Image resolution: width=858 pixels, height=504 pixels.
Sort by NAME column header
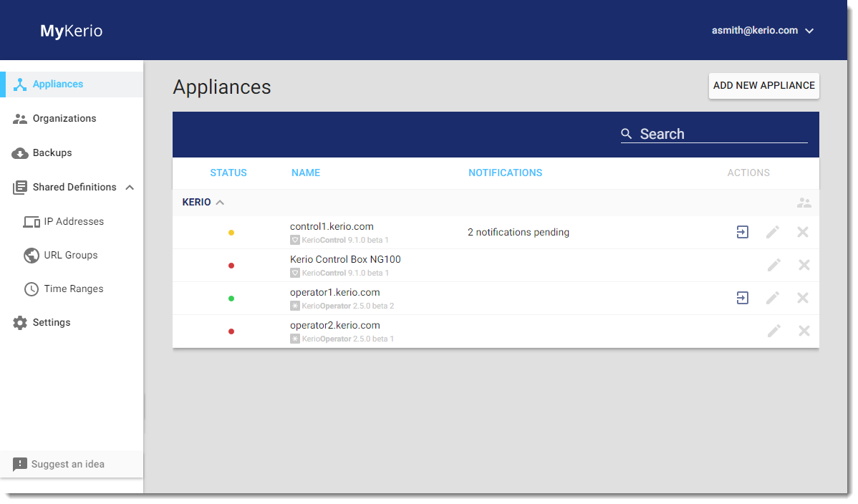click(305, 173)
